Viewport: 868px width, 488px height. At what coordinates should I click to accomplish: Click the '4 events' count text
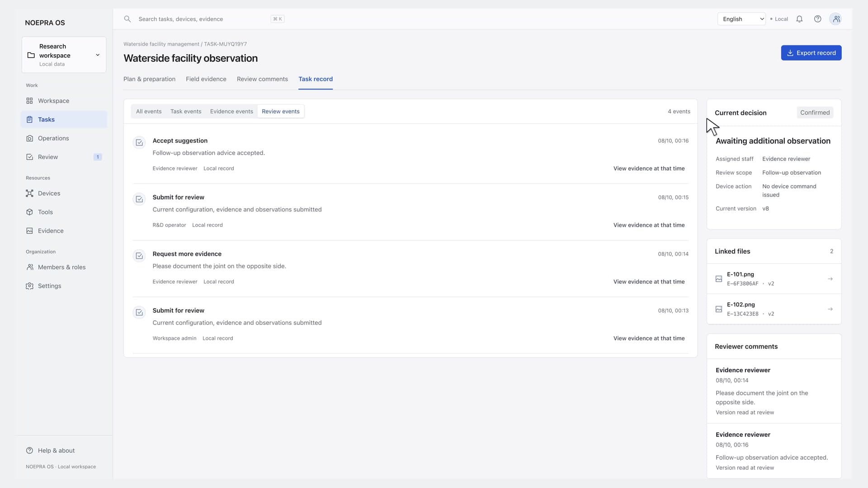coord(679,112)
